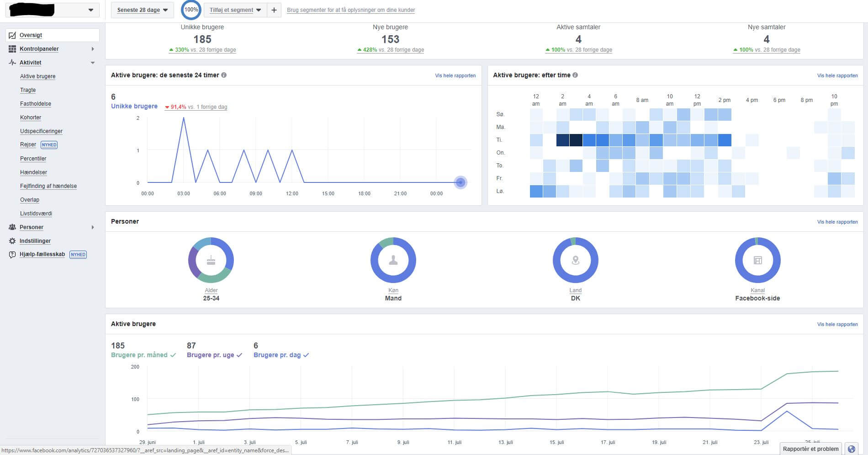Collapse the Aktivitet section arrow
The width and height of the screenshot is (868, 455).
[93, 63]
